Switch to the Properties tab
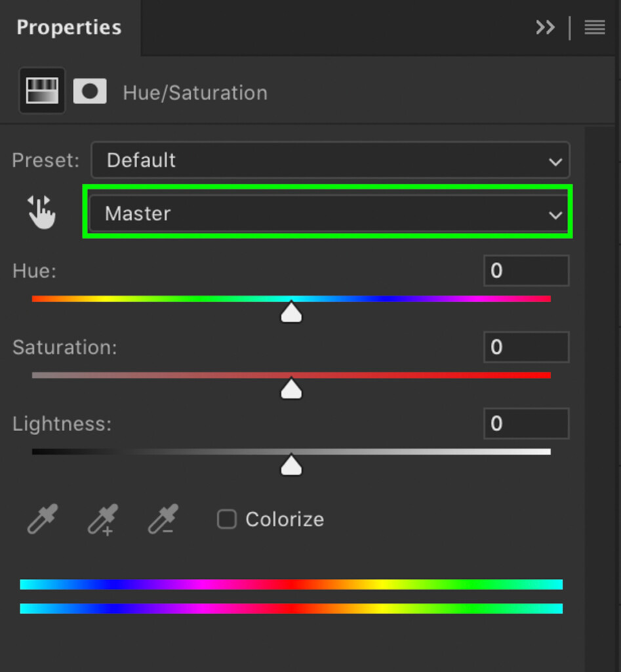Viewport: 621px width, 672px height. click(69, 28)
